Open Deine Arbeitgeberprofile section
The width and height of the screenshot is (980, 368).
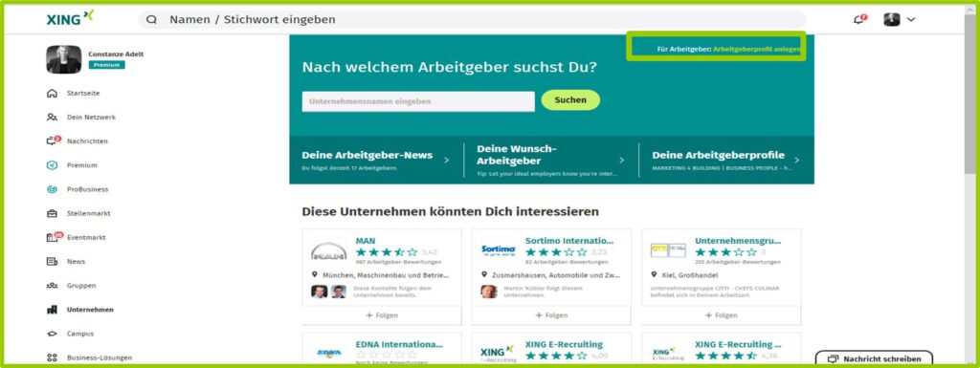click(726, 161)
